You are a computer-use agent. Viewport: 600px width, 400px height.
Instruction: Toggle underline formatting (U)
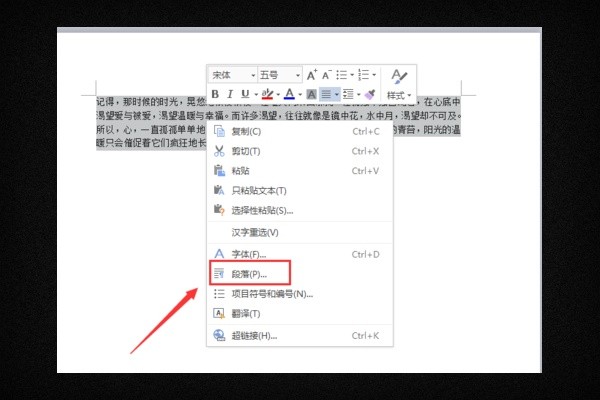click(x=245, y=94)
